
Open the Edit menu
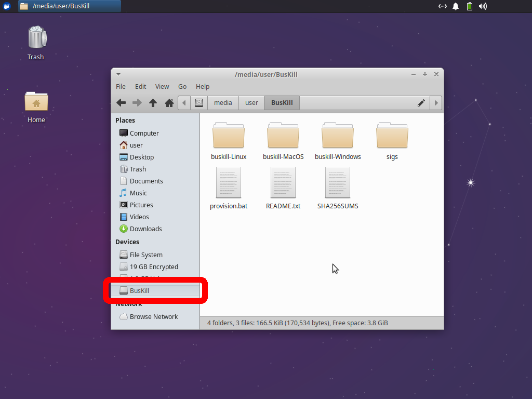click(x=140, y=87)
